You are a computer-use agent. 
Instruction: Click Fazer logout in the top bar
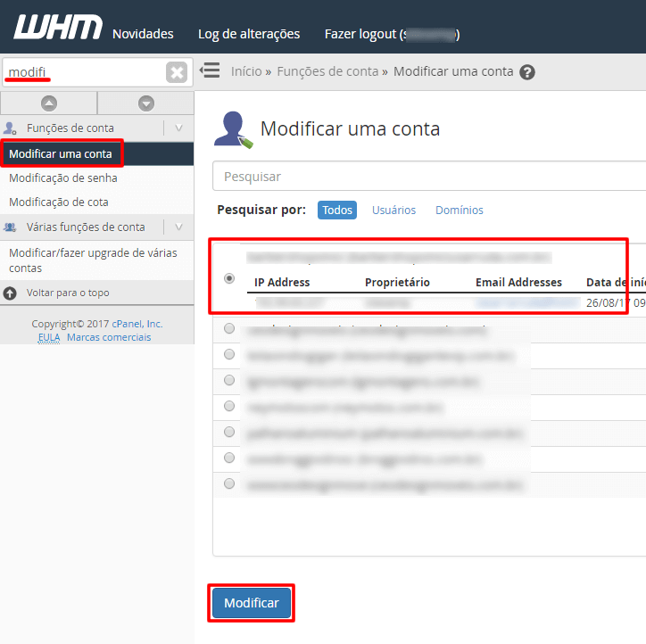point(392,34)
